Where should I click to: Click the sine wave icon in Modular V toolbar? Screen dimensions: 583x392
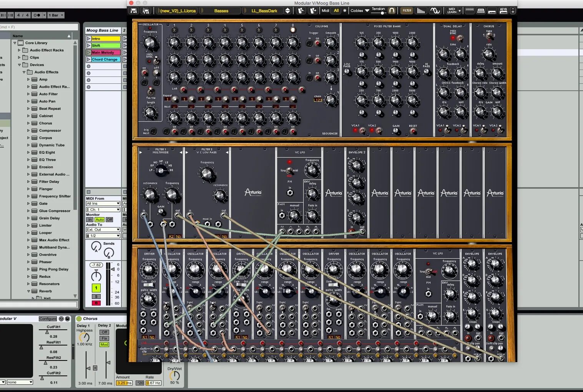tap(435, 11)
